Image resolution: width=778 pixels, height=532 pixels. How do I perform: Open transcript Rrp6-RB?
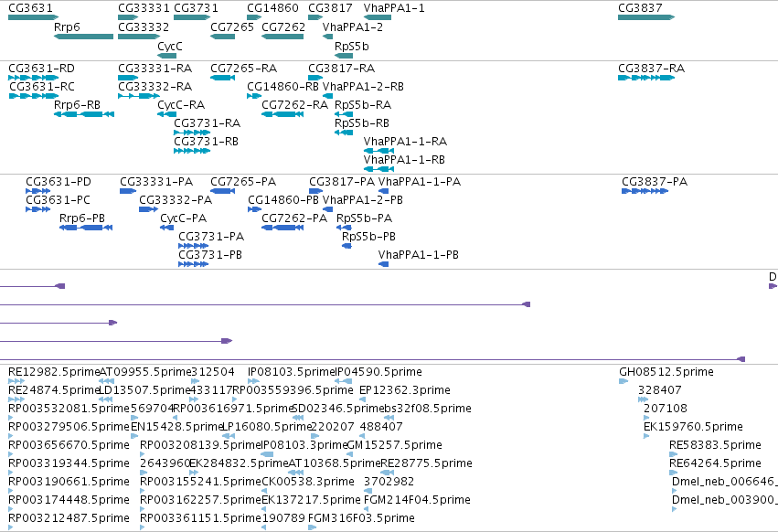78,105
